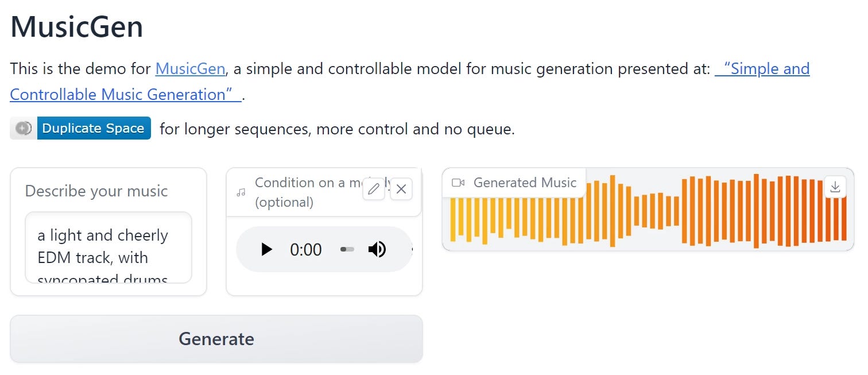Click the 0:00 time display
This screenshot has height=375, width=868.
[x=306, y=249]
